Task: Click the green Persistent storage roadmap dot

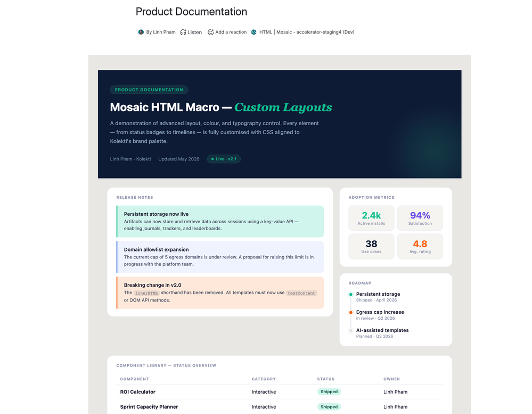Action: 351,294
